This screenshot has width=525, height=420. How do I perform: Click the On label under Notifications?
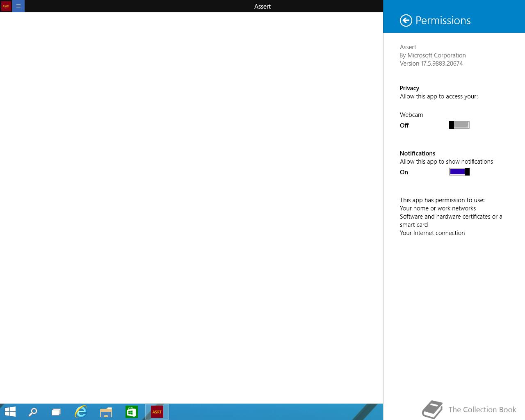[x=404, y=172]
